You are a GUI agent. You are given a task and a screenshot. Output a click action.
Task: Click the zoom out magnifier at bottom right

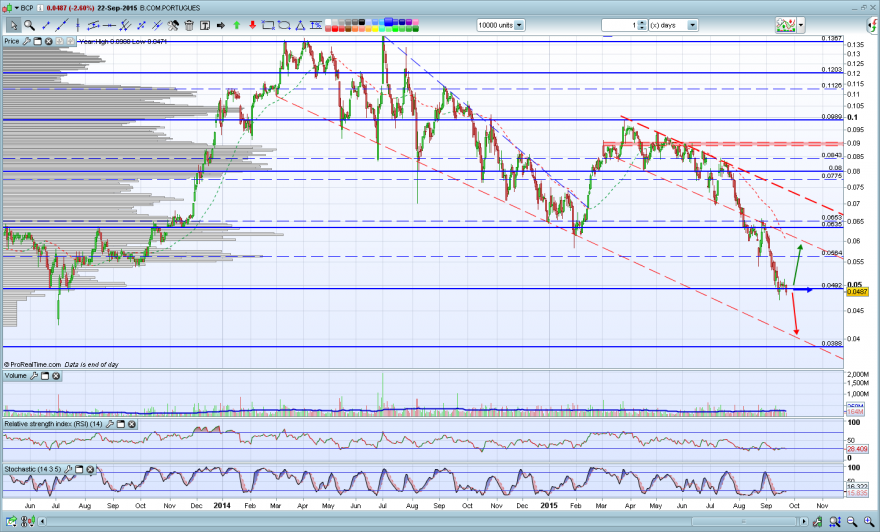(852, 521)
